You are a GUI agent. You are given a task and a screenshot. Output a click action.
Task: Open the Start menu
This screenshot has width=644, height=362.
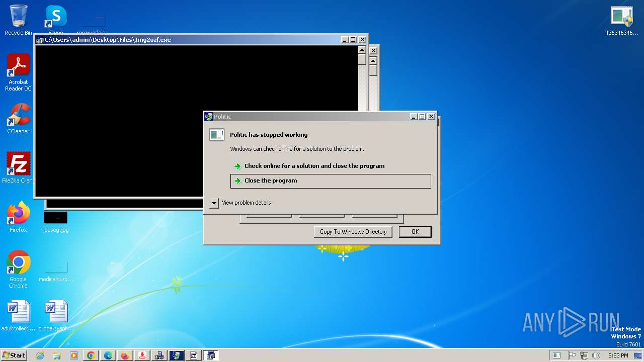(14, 355)
